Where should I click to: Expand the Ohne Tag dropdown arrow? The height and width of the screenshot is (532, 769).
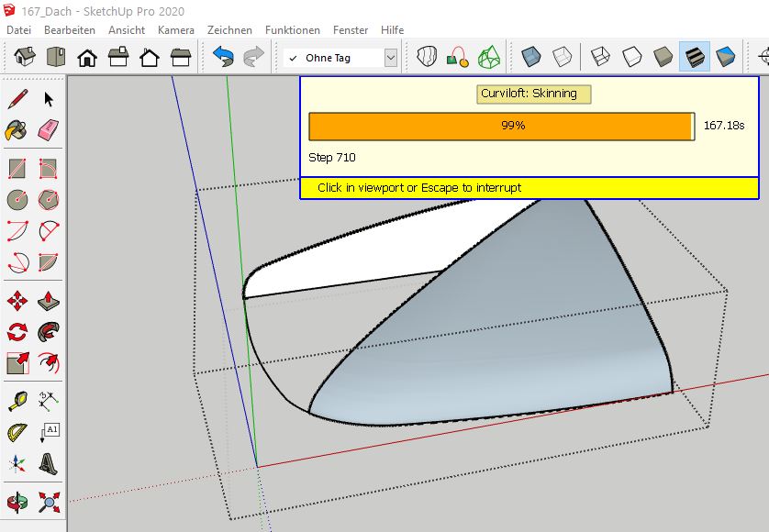point(391,58)
